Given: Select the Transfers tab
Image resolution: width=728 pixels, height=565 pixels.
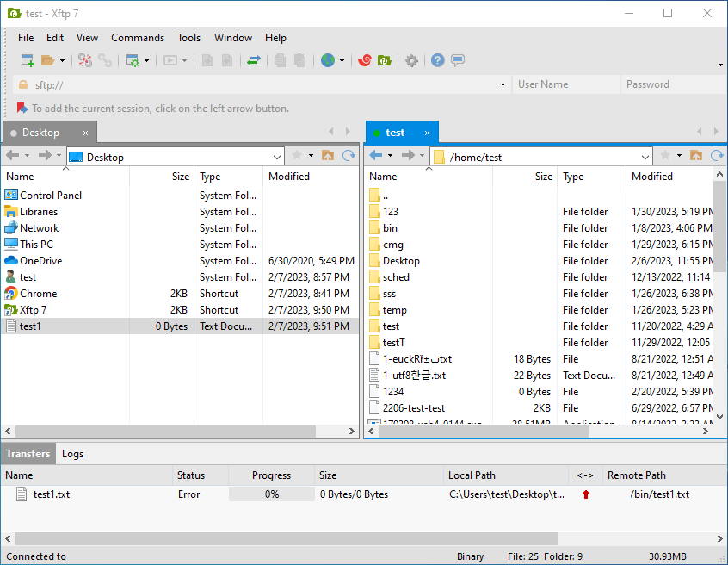Looking at the screenshot, I should (28, 454).
